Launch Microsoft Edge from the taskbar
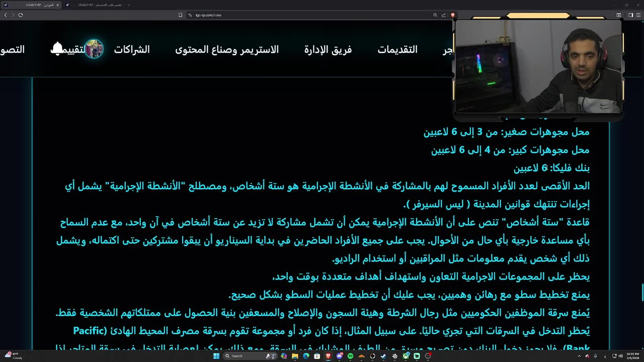 point(306,356)
